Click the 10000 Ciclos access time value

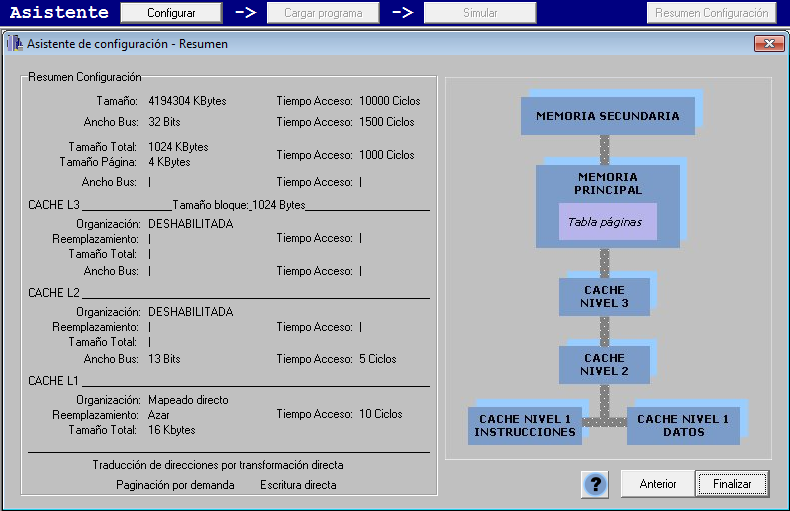(389, 101)
